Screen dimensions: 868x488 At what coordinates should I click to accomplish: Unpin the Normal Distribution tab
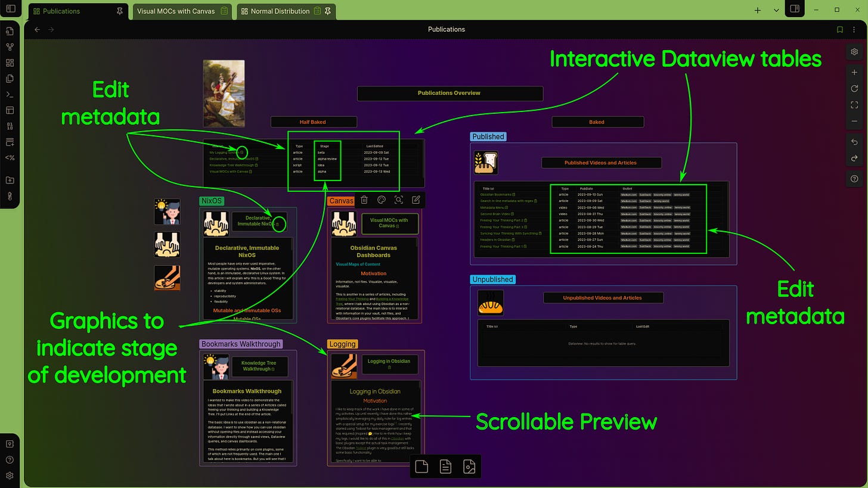[328, 11]
